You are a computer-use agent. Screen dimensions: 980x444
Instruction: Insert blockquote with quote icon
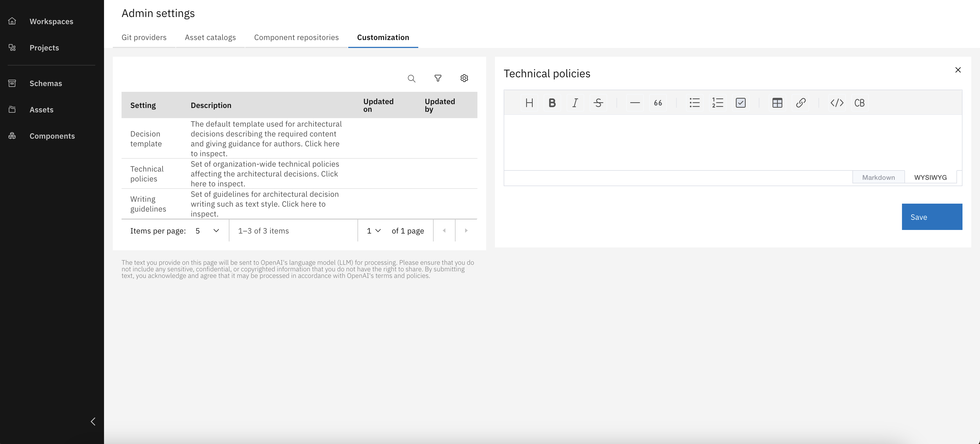658,103
